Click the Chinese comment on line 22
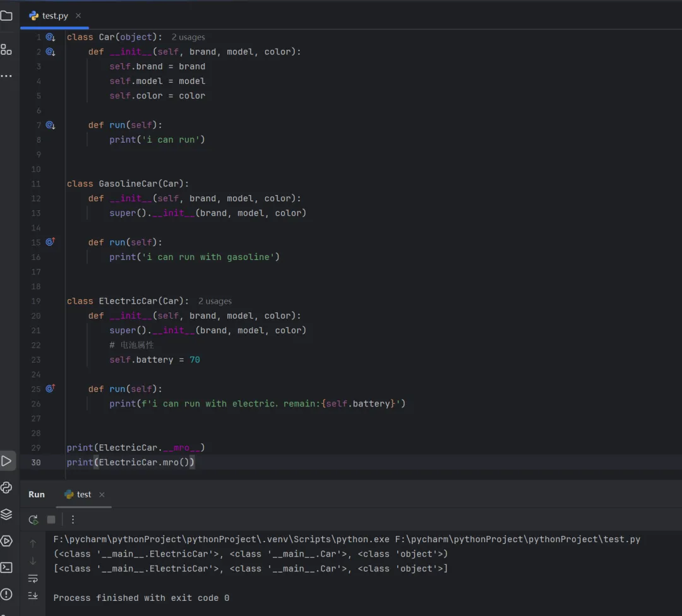The height and width of the screenshot is (616, 682). click(x=132, y=345)
